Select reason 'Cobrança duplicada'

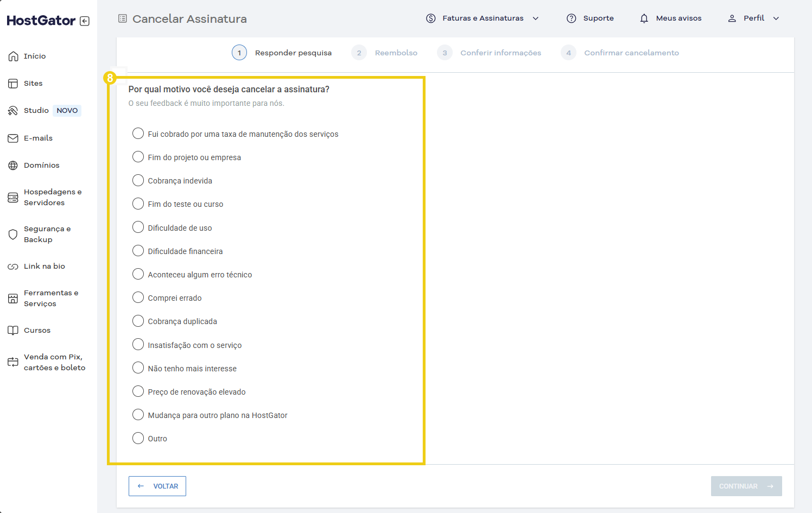point(138,321)
